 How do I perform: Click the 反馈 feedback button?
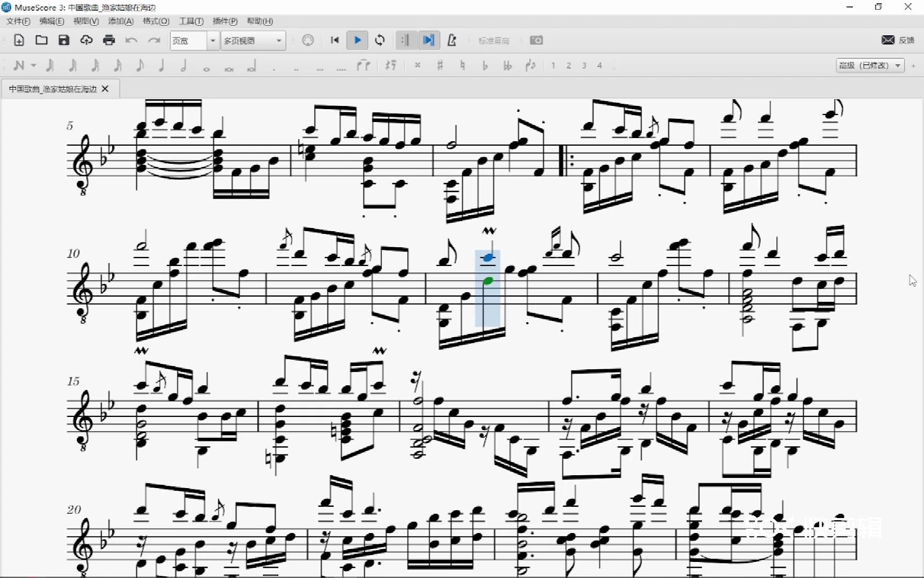[x=898, y=40]
